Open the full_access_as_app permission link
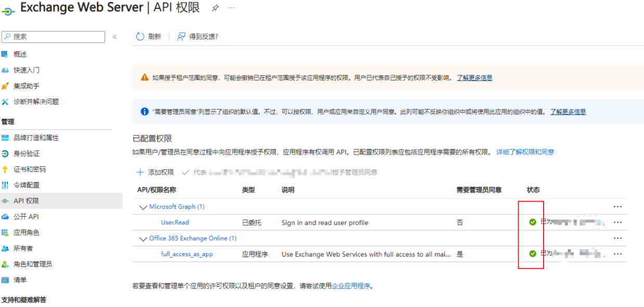Image resolution: width=644 pixels, height=307 pixels. 187,254
